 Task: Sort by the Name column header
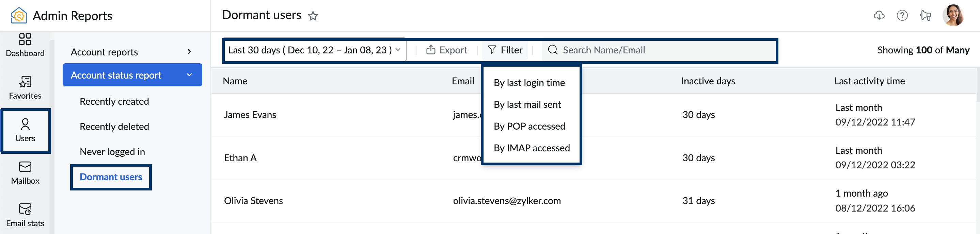point(235,81)
